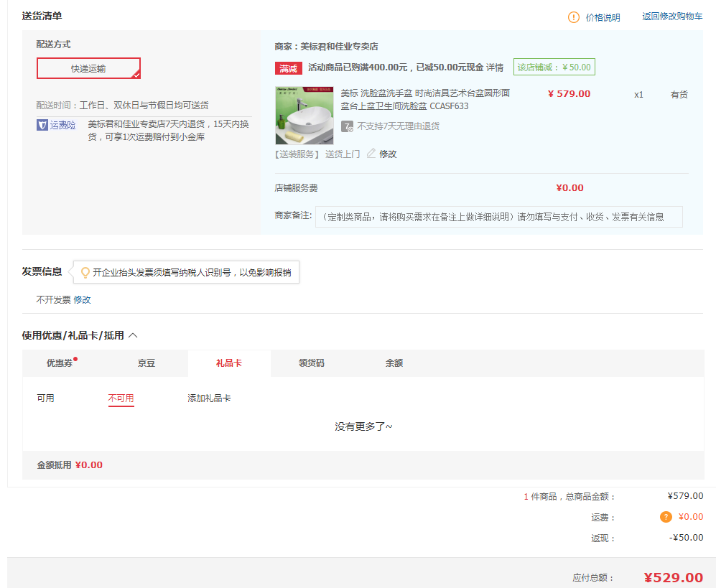Click the invoice taxpayer ID tip bubble
The height and width of the screenshot is (588, 716).
pos(186,273)
